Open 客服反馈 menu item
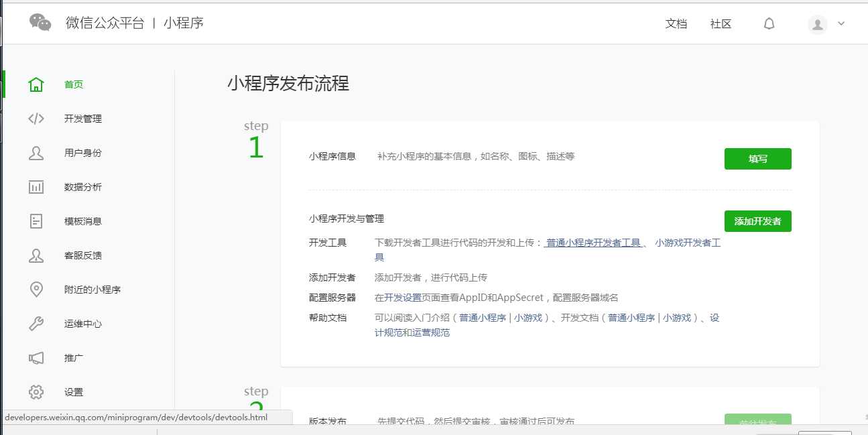 tap(83, 255)
